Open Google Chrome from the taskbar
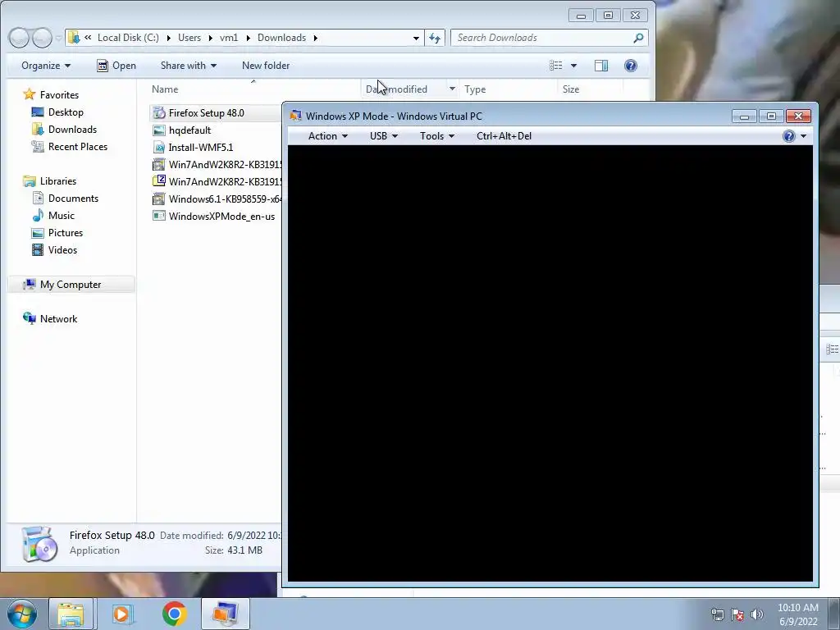This screenshot has width=840, height=630. pyautogui.click(x=174, y=614)
